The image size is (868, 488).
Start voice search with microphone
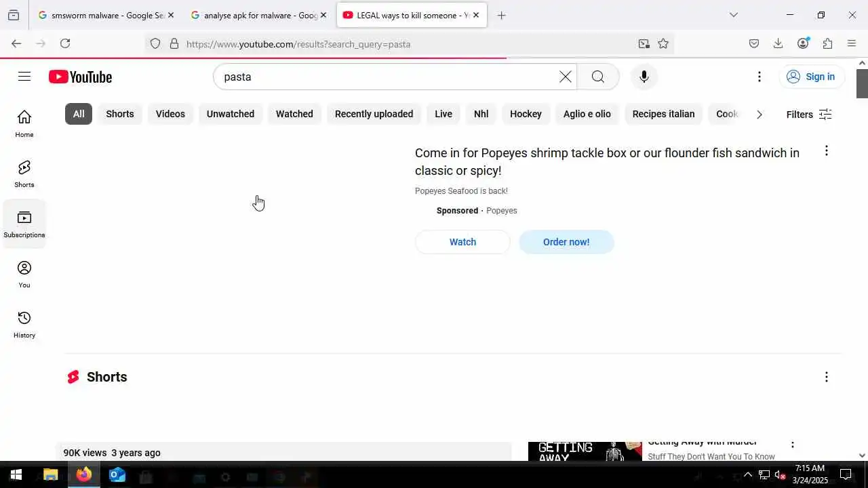click(x=644, y=77)
